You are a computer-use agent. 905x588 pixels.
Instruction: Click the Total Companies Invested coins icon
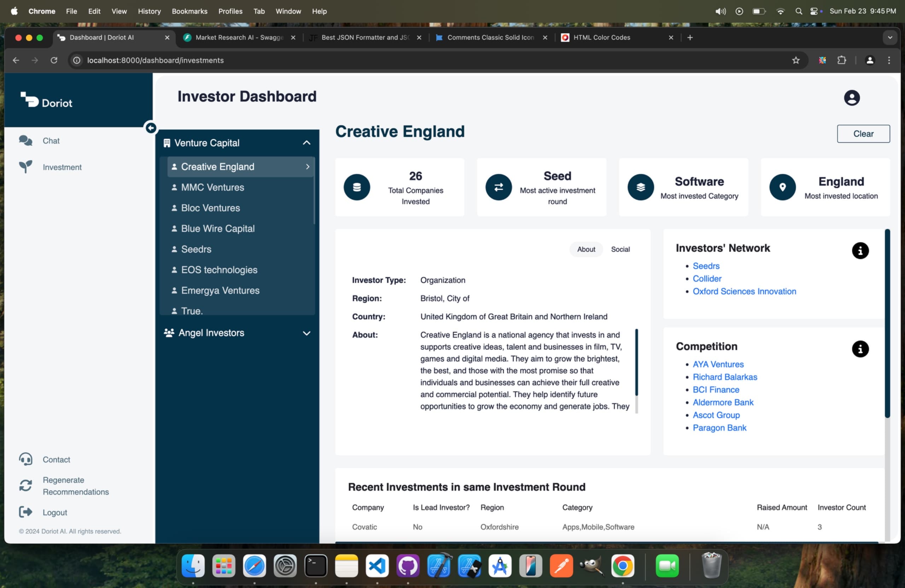pyautogui.click(x=357, y=187)
